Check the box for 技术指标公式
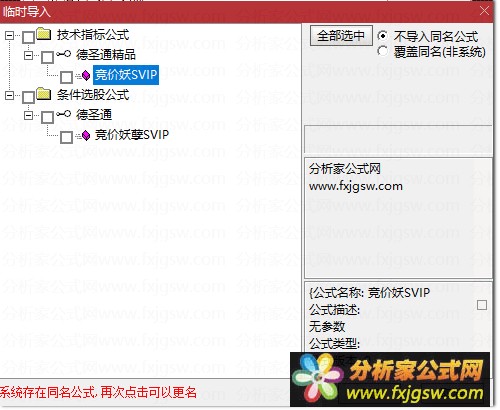The image size is (500, 410). pos(29,37)
